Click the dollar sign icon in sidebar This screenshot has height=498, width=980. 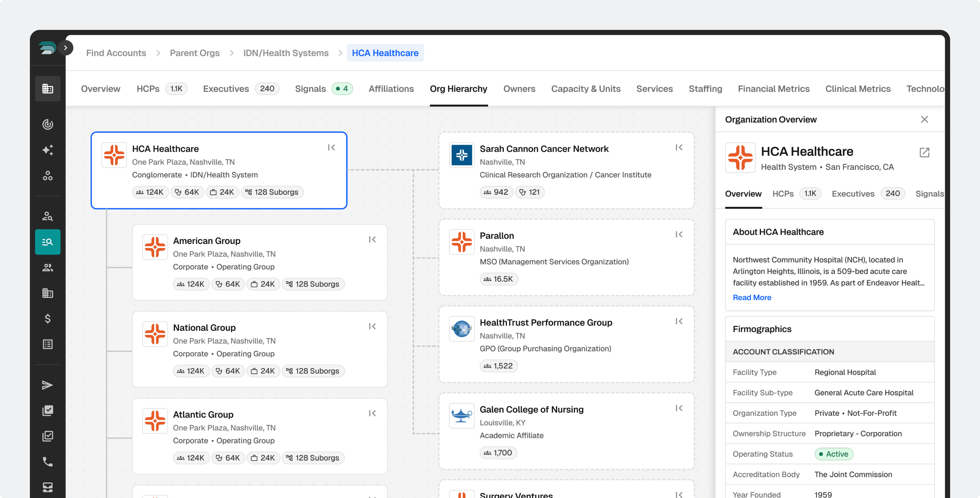[48, 318]
